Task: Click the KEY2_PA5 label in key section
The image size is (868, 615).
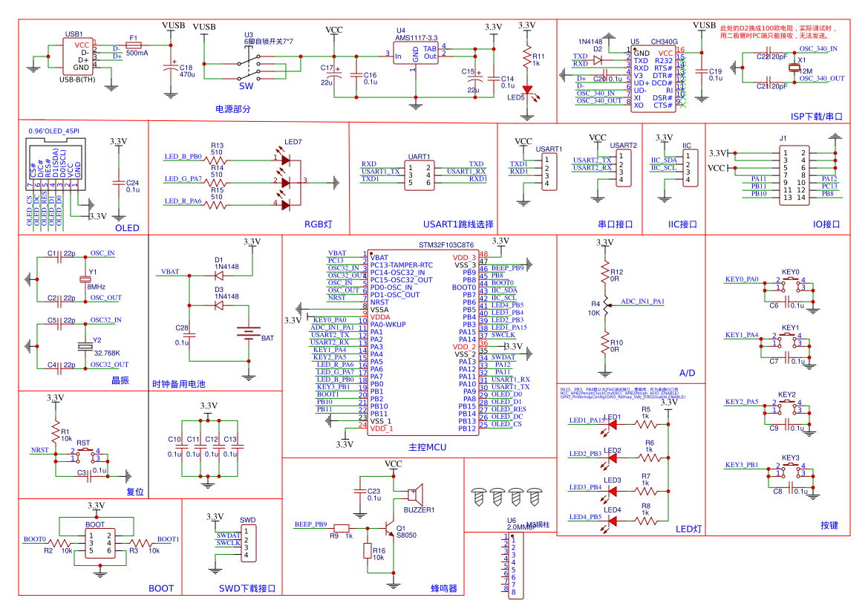Action: [742, 402]
